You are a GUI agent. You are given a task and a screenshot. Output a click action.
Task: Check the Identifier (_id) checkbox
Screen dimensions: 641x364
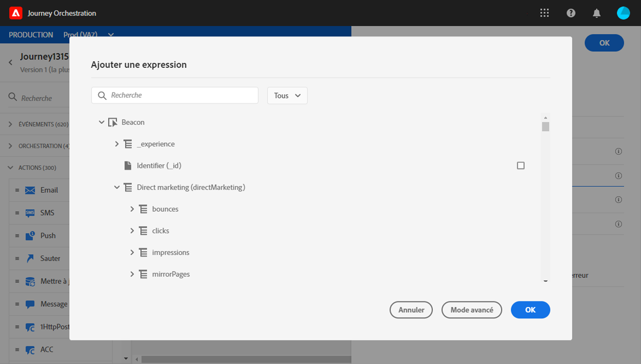pos(520,166)
